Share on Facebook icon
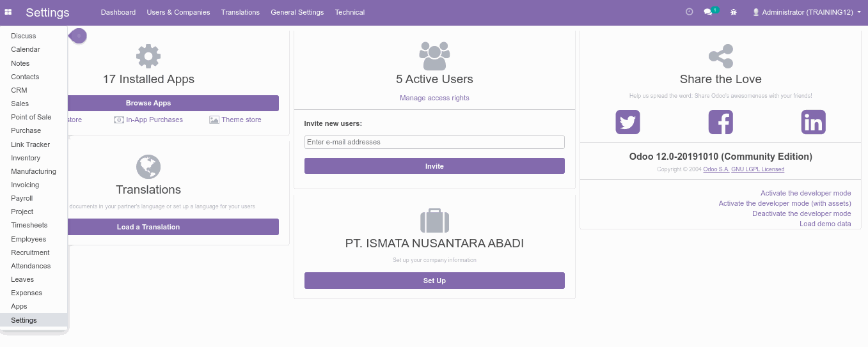Image resolution: width=868 pixels, height=347 pixels. tap(720, 122)
